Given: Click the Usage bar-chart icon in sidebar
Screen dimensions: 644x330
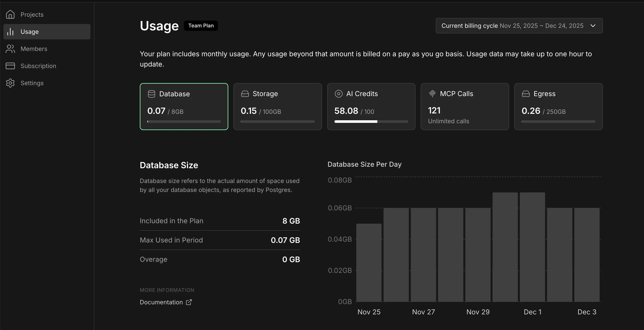Looking at the screenshot, I should [10, 31].
